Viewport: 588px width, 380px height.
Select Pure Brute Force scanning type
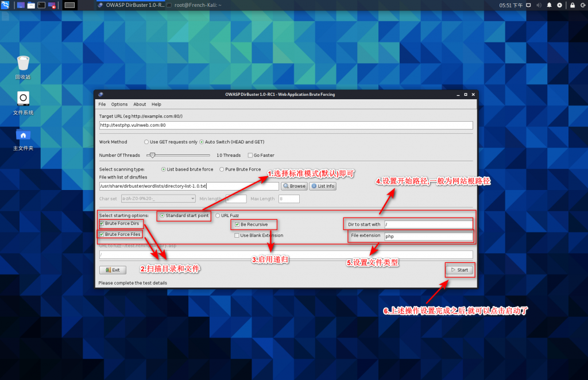pyautogui.click(x=240, y=169)
